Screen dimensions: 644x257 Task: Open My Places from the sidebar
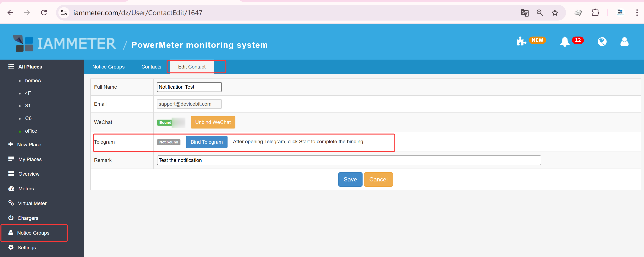pyautogui.click(x=30, y=159)
